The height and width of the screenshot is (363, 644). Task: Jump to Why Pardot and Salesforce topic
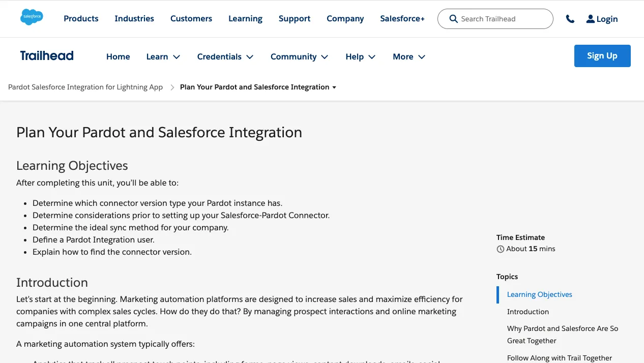(563, 335)
